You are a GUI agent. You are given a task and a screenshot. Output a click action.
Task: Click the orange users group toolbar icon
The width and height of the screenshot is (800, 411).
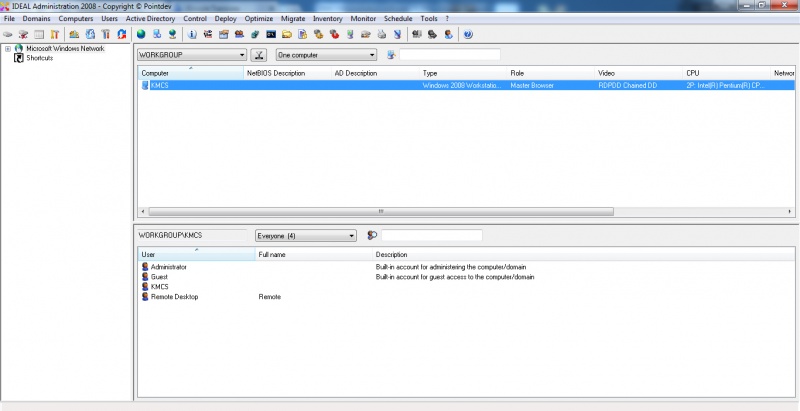pos(239,35)
